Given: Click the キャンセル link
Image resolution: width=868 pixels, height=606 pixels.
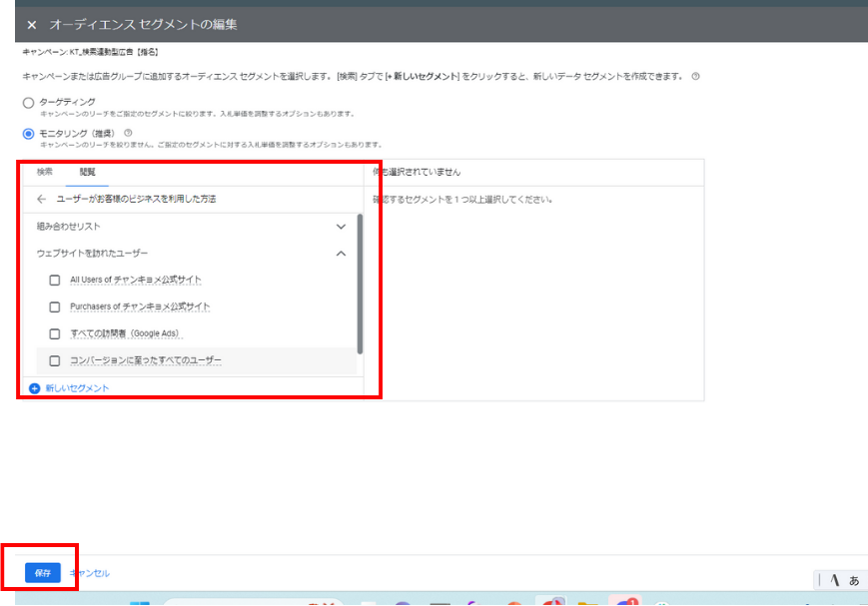Looking at the screenshot, I should pyautogui.click(x=90, y=573).
